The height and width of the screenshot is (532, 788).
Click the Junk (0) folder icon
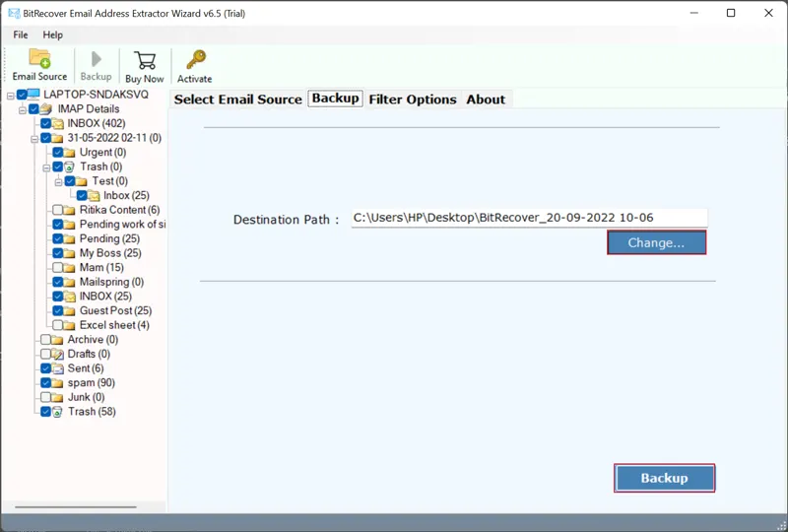[x=57, y=397]
